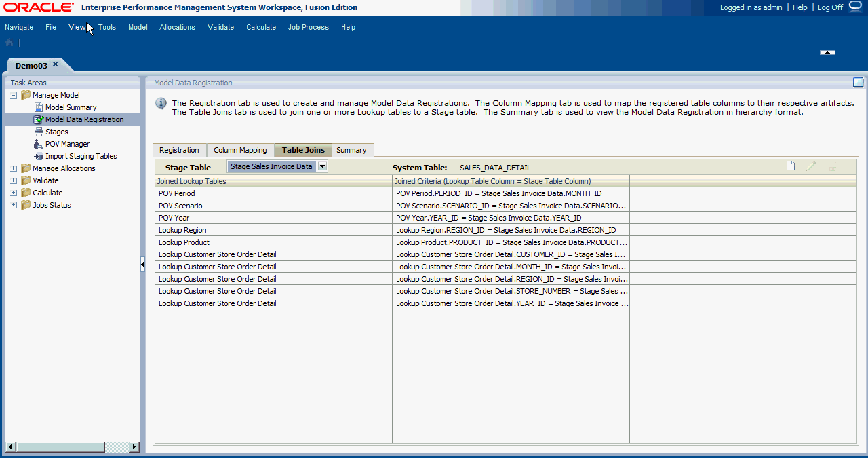Click the Help link in the top right
The image size is (868, 458).
click(x=800, y=7)
